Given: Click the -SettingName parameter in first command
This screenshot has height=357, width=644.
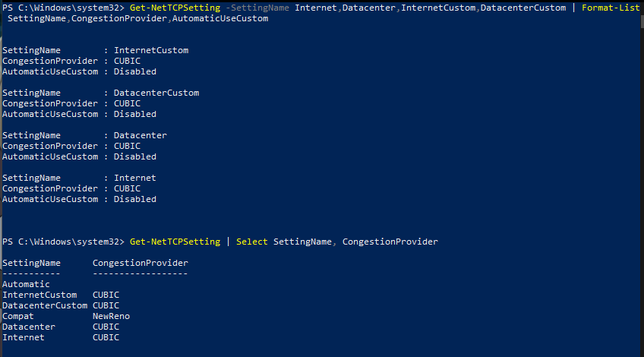Looking at the screenshot, I should (x=257, y=8).
